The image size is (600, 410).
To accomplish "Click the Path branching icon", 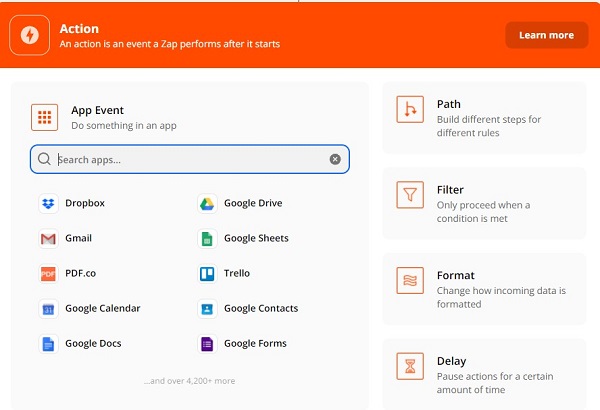I will 410,109.
